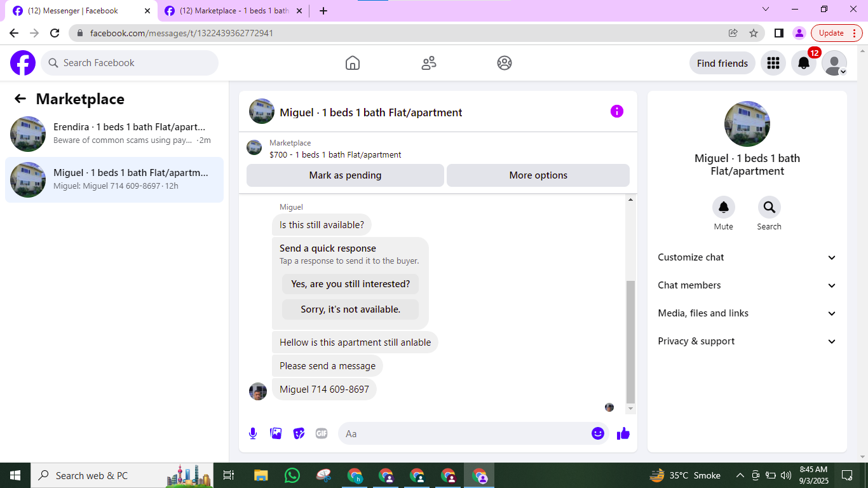Click the chat scrollbar down arrow

(630, 409)
